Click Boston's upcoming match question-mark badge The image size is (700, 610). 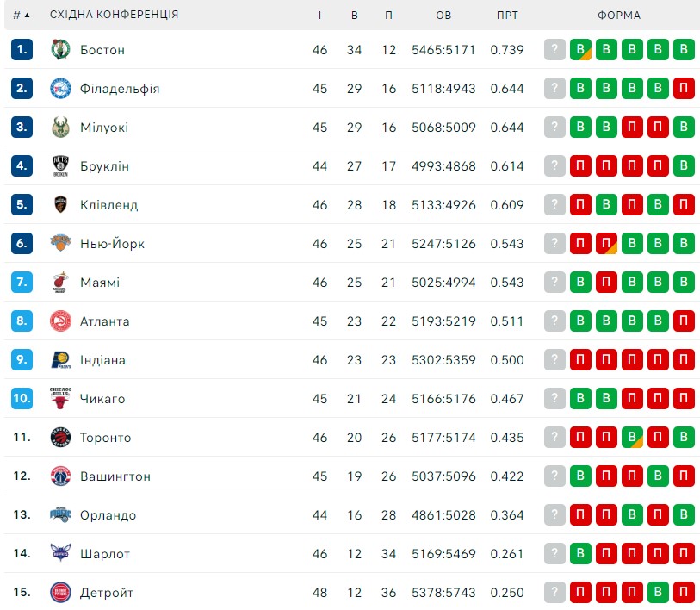554,50
